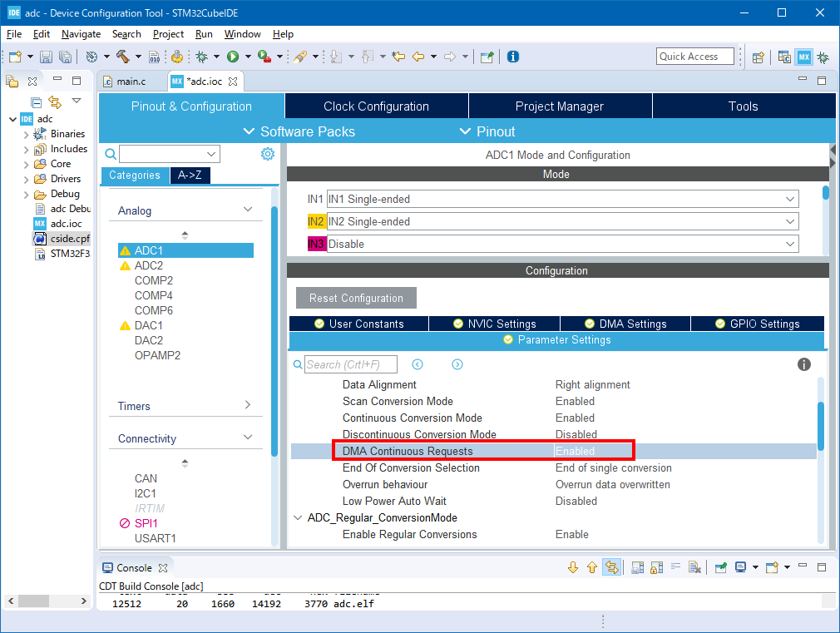Image resolution: width=840 pixels, height=633 pixels.
Task: Click the Build hammer icon
Action: (x=123, y=57)
